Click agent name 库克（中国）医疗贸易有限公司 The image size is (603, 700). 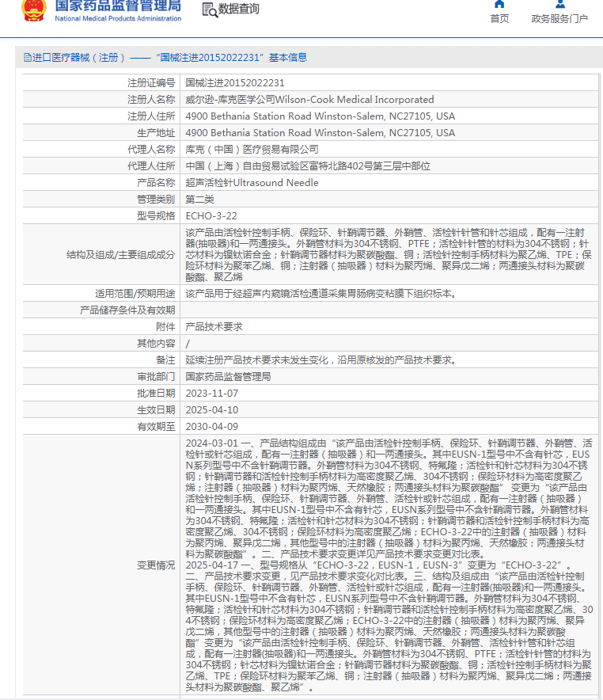(x=252, y=149)
